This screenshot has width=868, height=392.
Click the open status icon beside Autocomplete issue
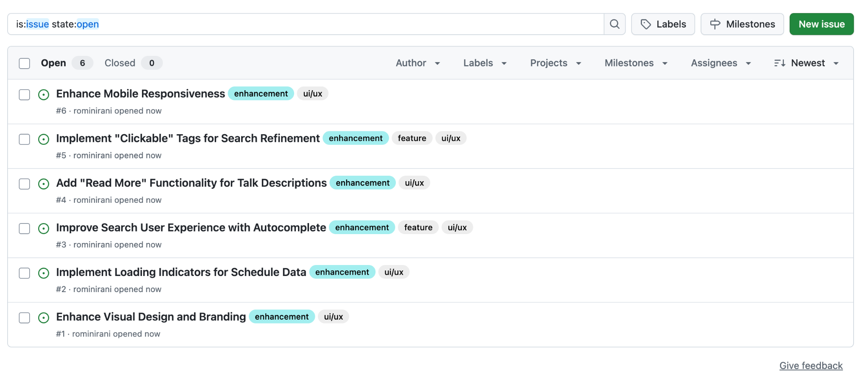tap(44, 229)
